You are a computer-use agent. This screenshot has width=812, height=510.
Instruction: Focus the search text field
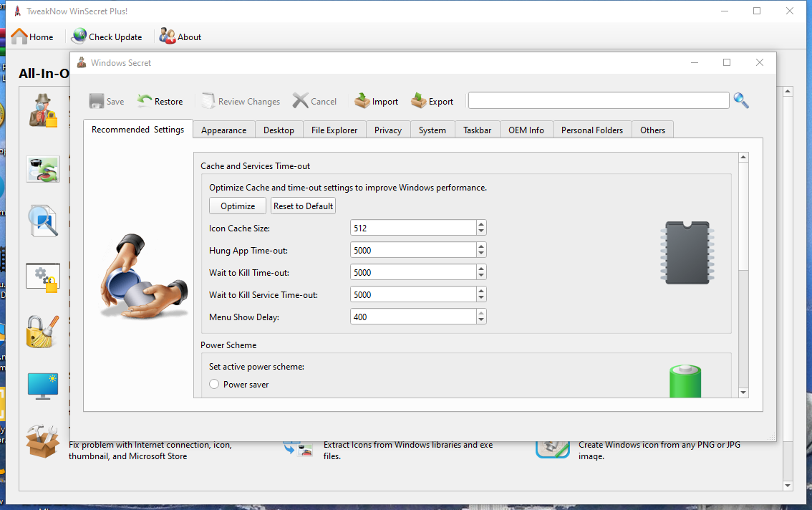pyautogui.click(x=599, y=100)
